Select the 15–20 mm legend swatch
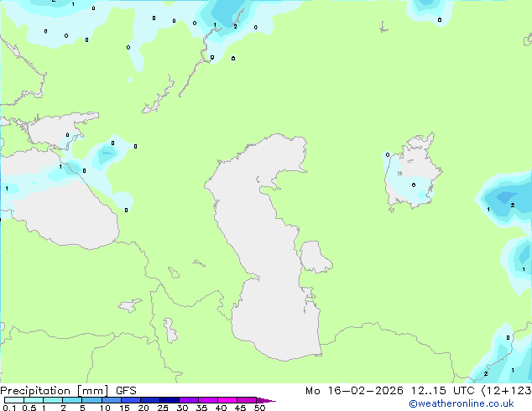Screen dimensions: 532x411 click(x=131, y=400)
